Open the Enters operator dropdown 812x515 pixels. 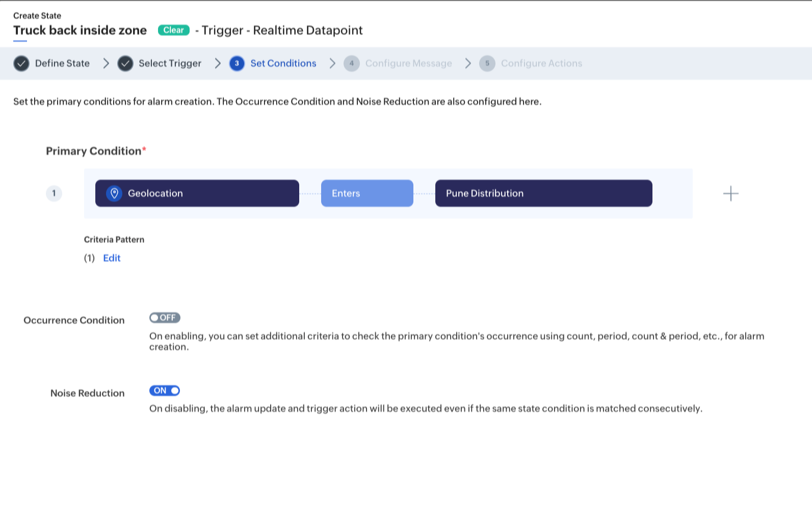click(x=367, y=193)
